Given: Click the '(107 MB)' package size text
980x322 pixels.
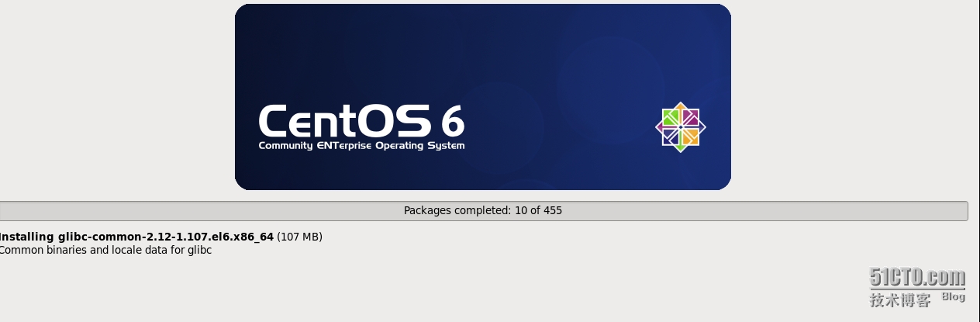Looking at the screenshot, I should coord(299,237).
